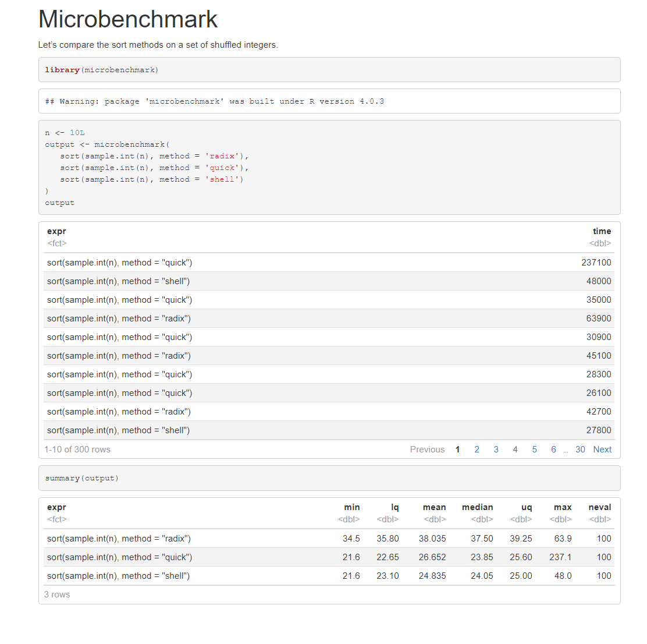Screen dimensions: 647x644
Task: Click the Previous pagination link
Action: tap(427, 450)
